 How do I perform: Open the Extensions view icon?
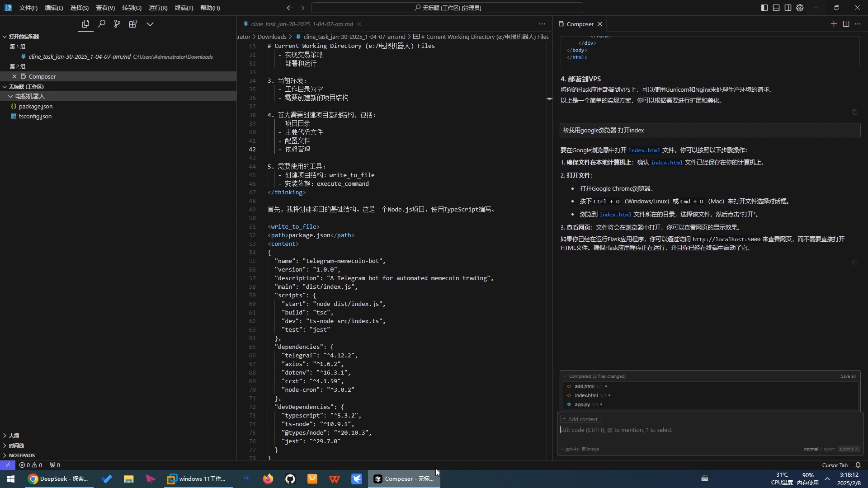click(133, 24)
